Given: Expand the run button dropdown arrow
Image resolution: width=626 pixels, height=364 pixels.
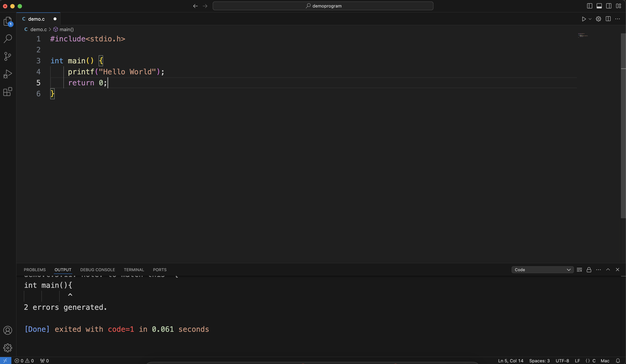Looking at the screenshot, I should [590, 19].
